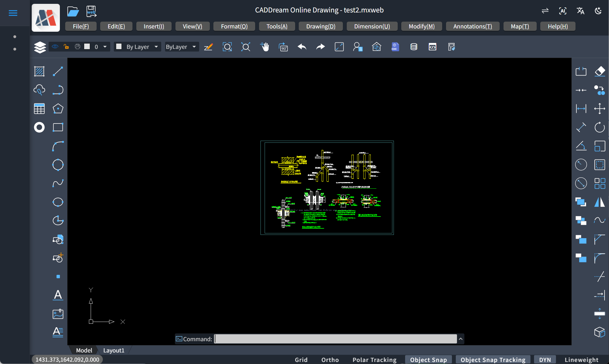Image resolution: width=609 pixels, height=364 pixels.
Task: Open the Dimension(U) menu
Action: pyautogui.click(x=372, y=26)
